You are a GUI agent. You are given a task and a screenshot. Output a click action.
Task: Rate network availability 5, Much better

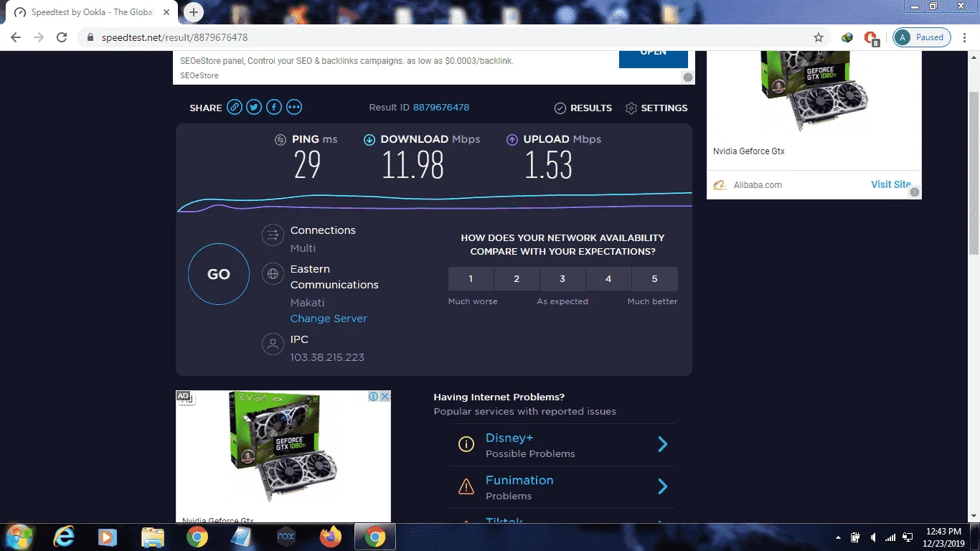coord(654,278)
